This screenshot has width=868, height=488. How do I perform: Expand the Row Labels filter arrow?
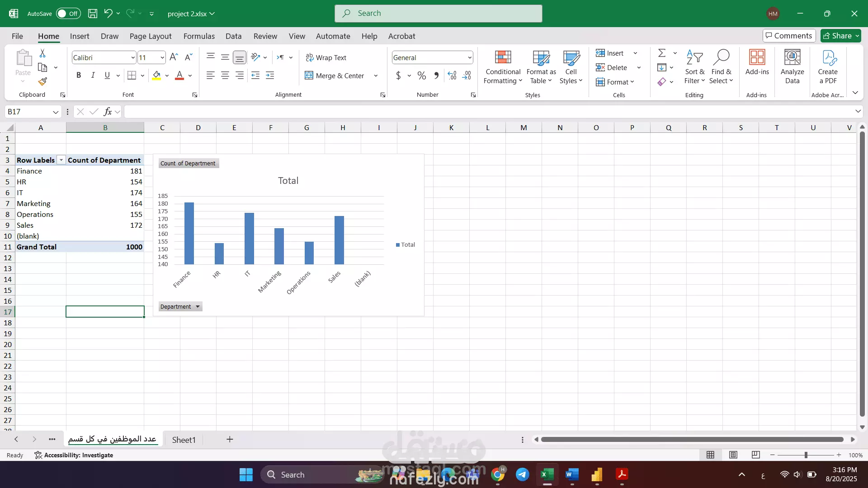click(x=61, y=160)
